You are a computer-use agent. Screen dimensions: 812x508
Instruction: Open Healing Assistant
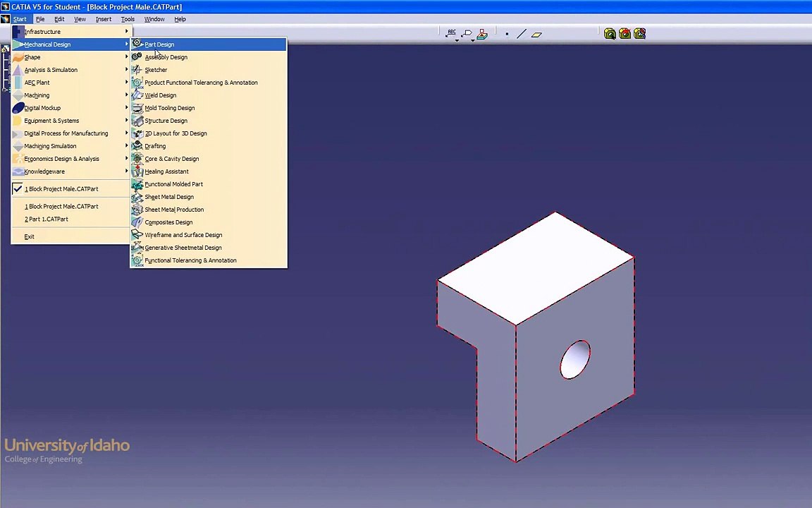(x=208, y=171)
